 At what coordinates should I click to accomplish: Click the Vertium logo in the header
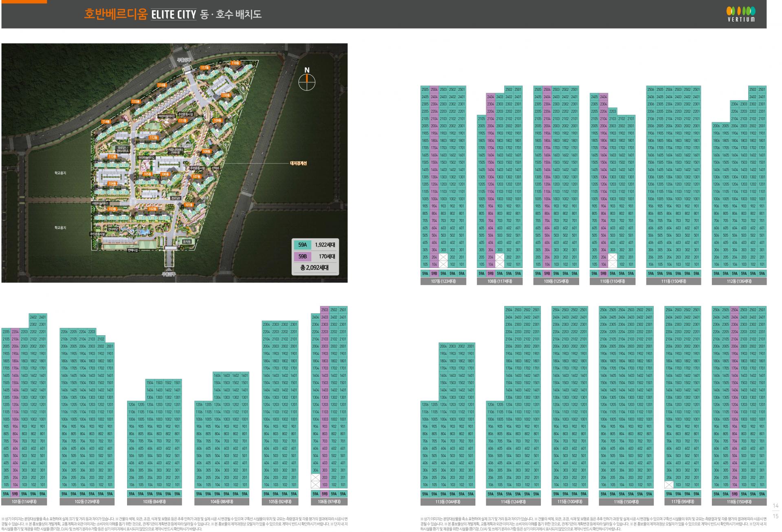click(741, 14)
